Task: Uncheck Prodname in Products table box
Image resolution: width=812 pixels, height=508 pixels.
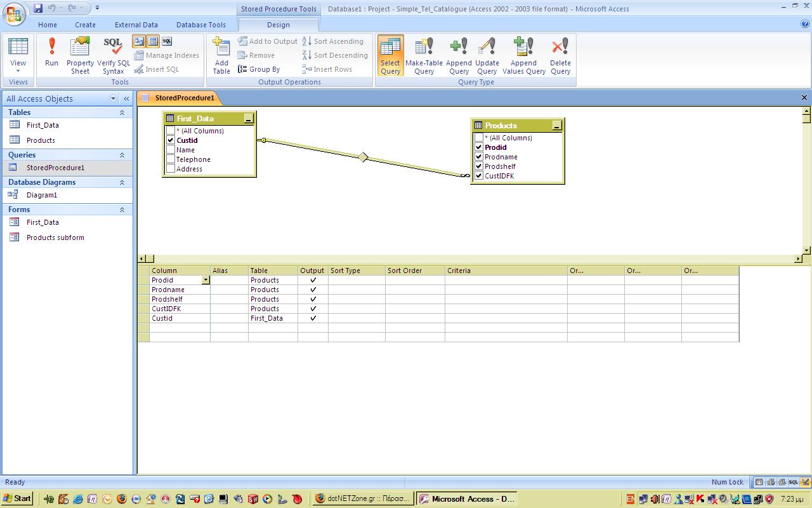Action: [479, 157]
